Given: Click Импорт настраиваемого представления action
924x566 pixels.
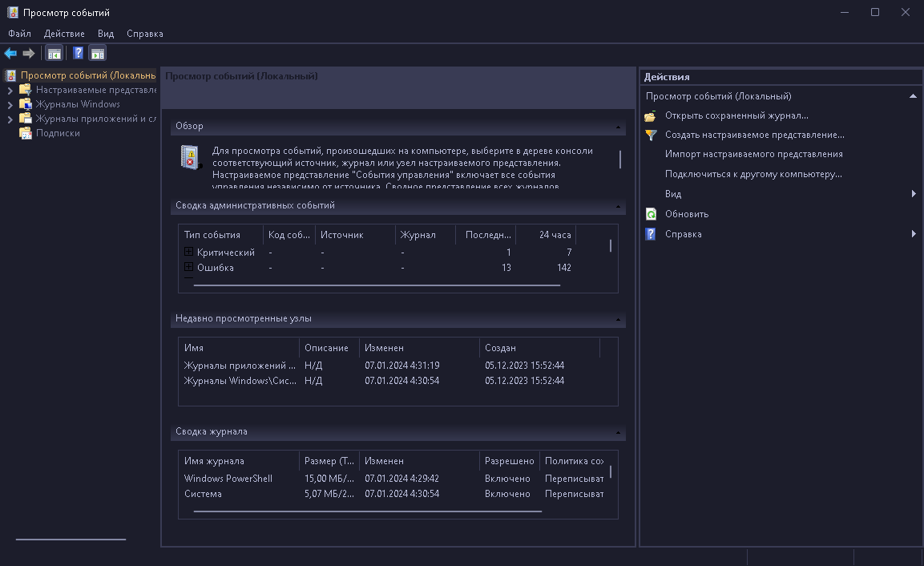Looking at the screenshot, I should point(753,154).
